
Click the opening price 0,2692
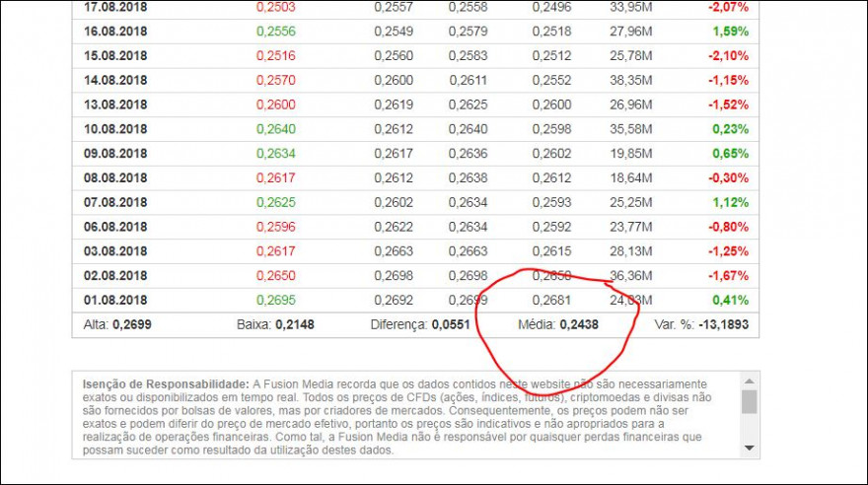pyautogui.click(x=394, y=301)
